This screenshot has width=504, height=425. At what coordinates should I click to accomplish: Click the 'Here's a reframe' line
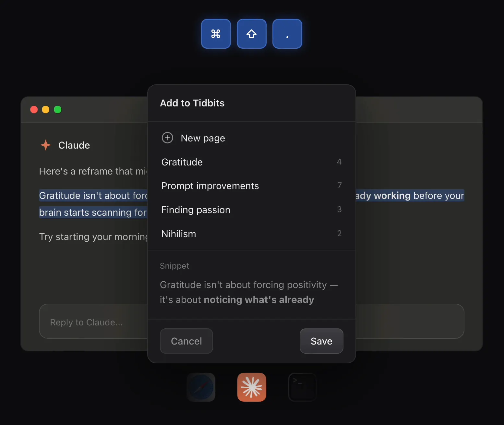pyautogui.click(x=93, y=171)
